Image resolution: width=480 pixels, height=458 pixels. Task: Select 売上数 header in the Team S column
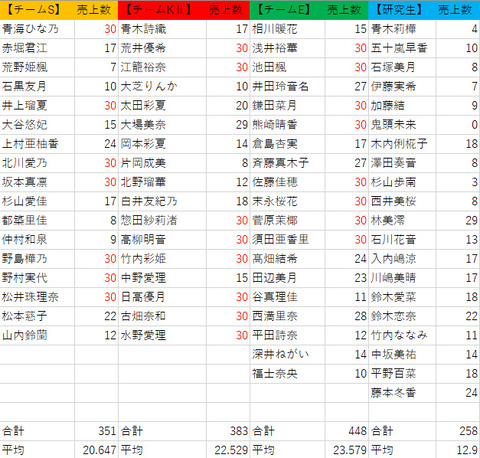(x=96, y=10)
